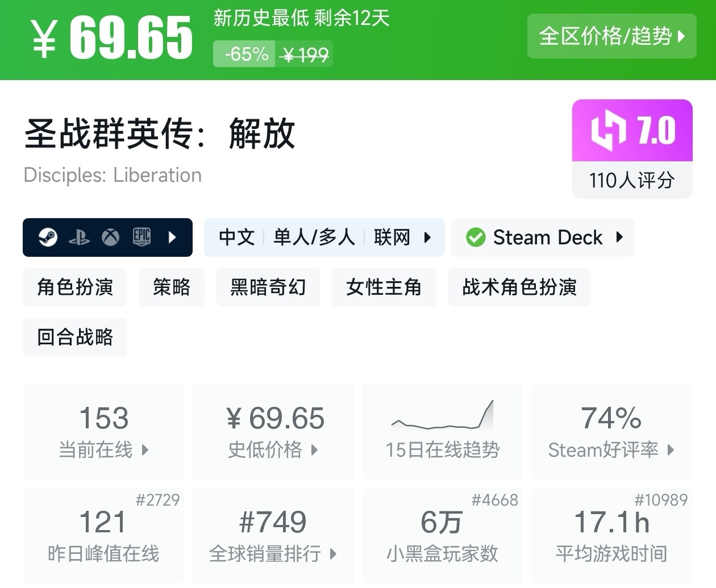This screenshot has height=588, width=716.
Task: Expand the language and multiplayer info arrow
Action: click(x=427, y=237)
